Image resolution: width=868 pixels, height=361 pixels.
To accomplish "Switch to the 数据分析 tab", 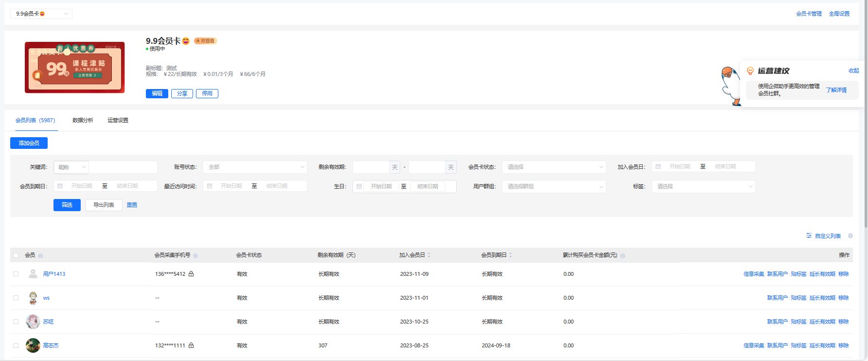I will (83, 120).
